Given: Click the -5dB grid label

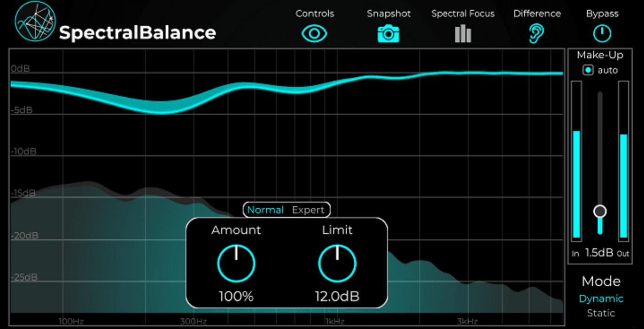Looking at the screenshot, I should pos(21,110).
